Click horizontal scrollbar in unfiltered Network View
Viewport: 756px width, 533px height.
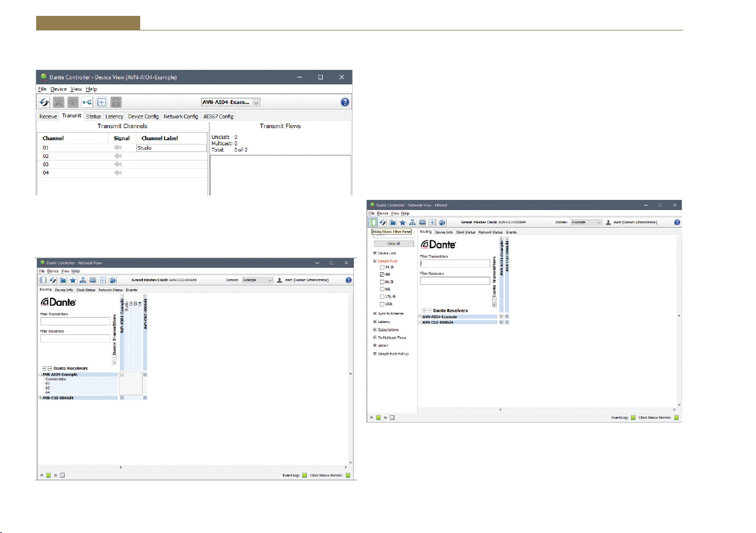pos(233,468)
